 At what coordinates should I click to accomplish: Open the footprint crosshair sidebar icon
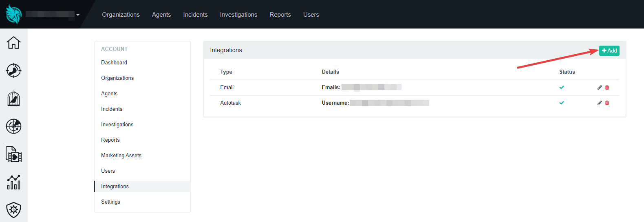13,70
